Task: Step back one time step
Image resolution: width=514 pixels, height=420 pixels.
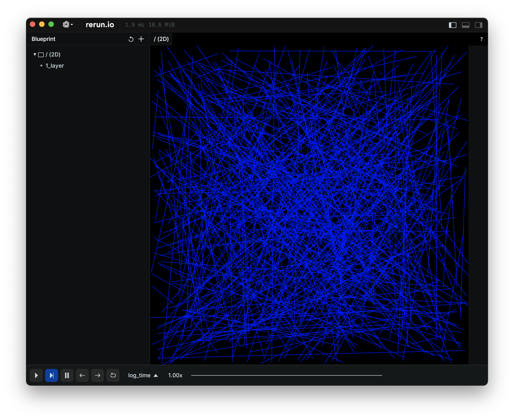Action: click(82, 375)
